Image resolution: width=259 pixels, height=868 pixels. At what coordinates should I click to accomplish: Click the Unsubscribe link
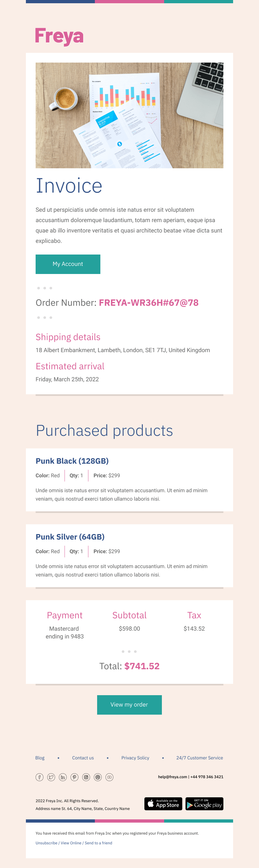coord(46,843)
